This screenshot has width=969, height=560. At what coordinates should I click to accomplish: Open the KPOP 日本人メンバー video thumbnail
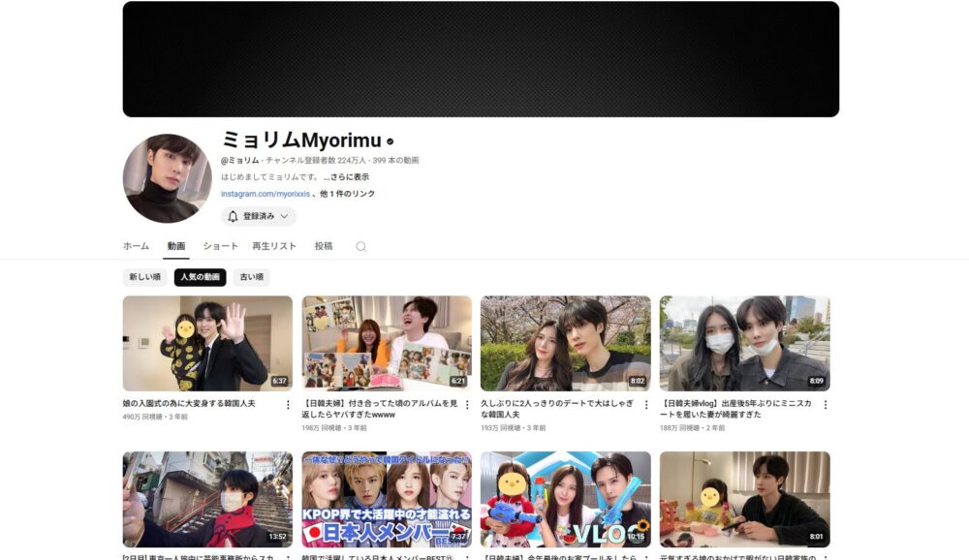click(387, 498)
